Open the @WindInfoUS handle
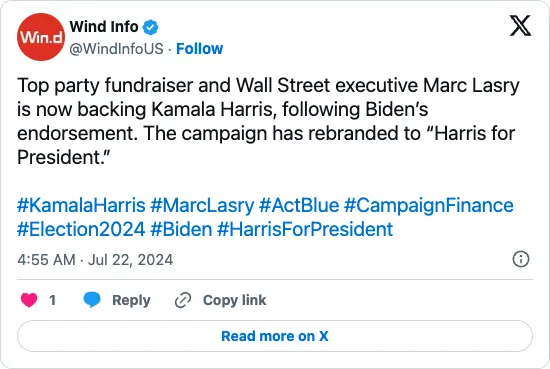Image resolution: width=550 pixels, height=369 pixels. tap(116, 49)
